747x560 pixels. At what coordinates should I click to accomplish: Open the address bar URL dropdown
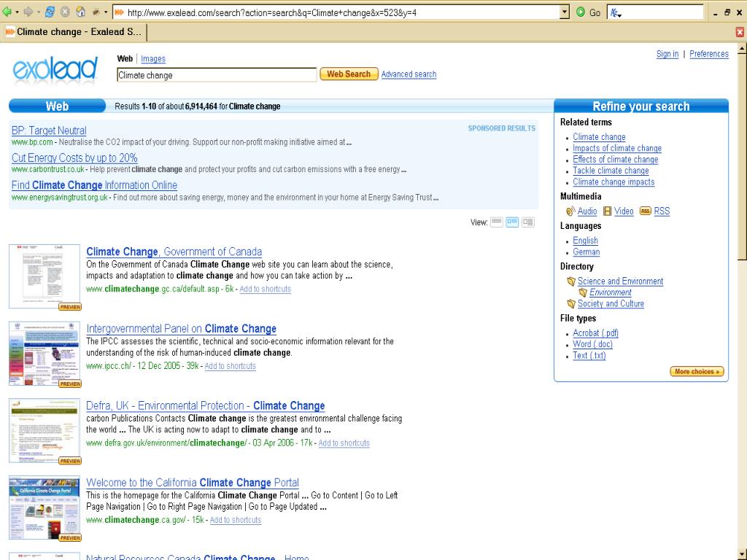point(565,12)
